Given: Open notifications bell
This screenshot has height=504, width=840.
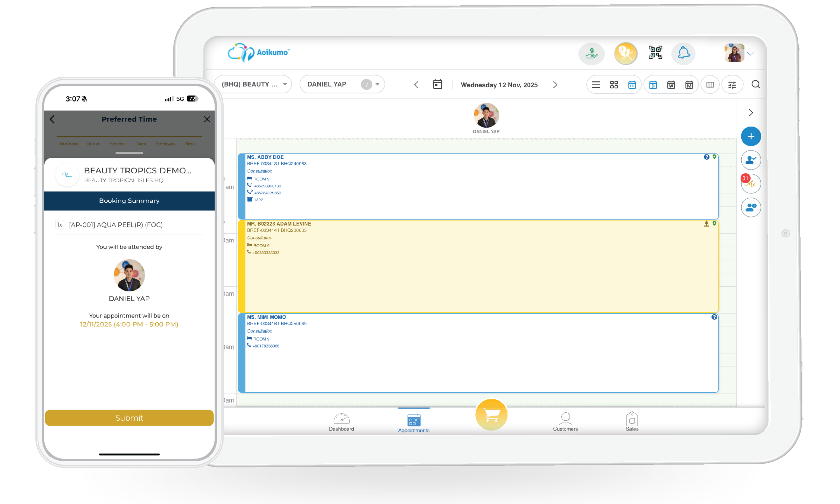Looking at the screenshot, I should [x=683, y=53].
